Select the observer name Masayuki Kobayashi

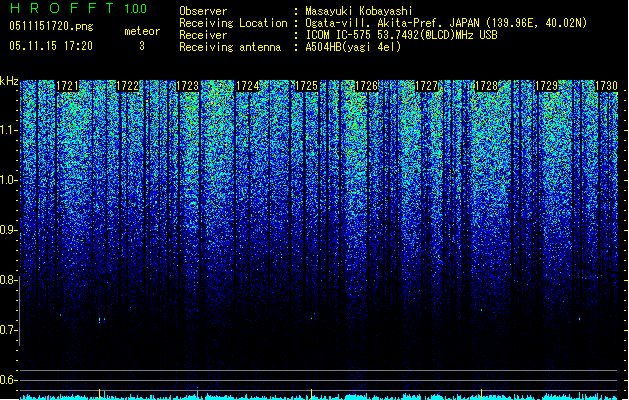point(359,11)
